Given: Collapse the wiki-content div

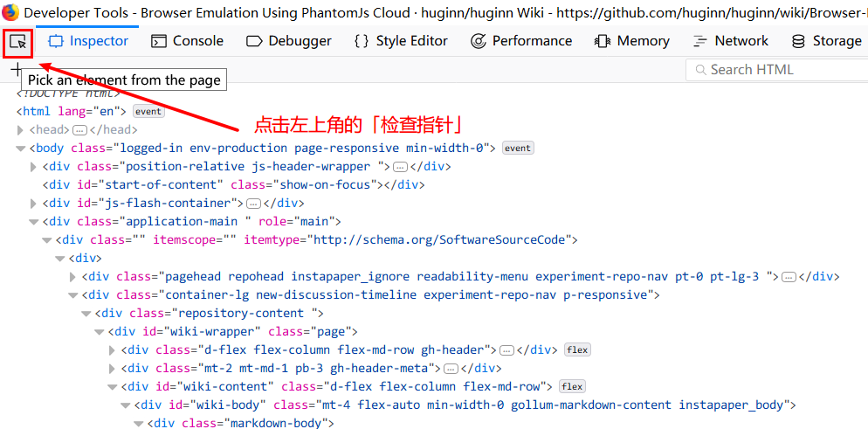Looking at the screenshot, I should click(113, 387).
